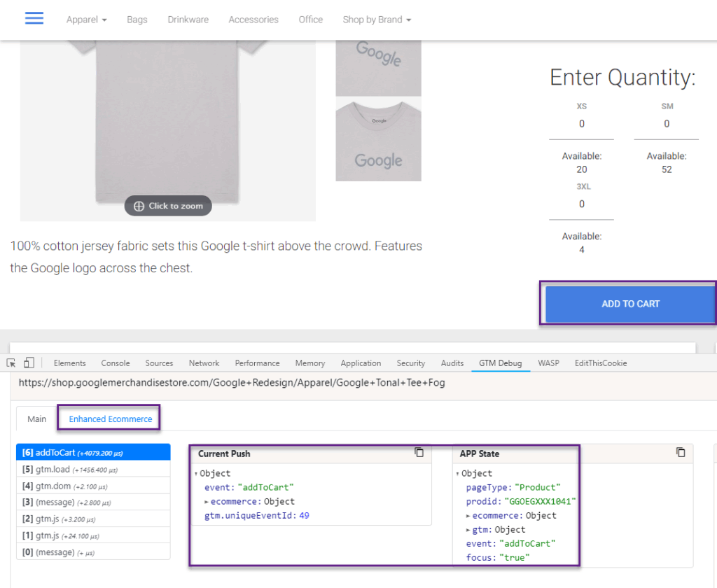The image size is (717, 588).
Task: Select the [6] addToCart event
Action: point(93,453)
